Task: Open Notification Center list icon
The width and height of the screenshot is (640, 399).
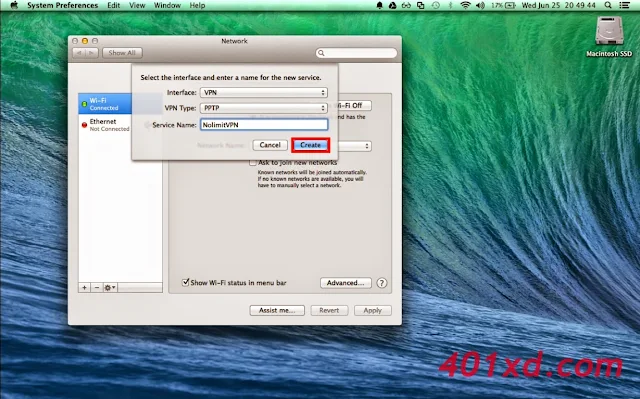Action: click(x=624, y=5)
